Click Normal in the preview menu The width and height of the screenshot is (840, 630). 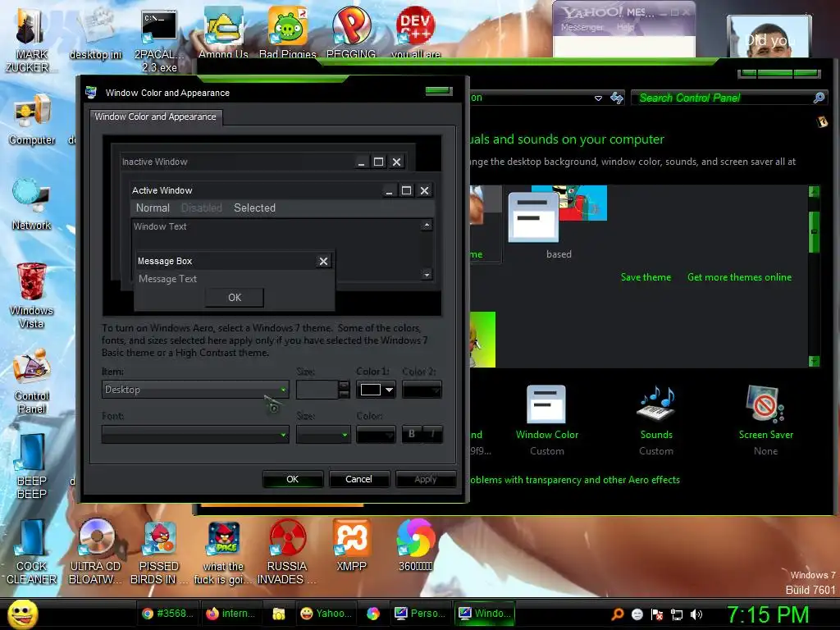153,208
